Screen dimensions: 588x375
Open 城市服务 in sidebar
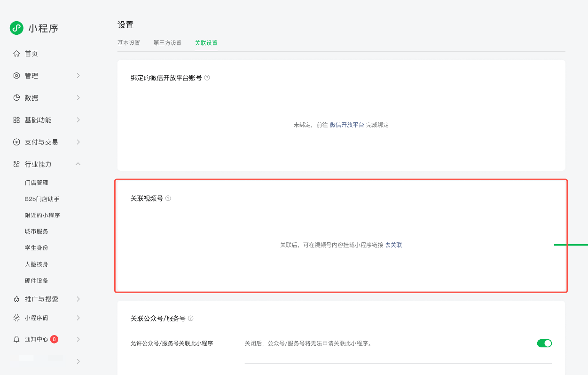click(37, 231)
